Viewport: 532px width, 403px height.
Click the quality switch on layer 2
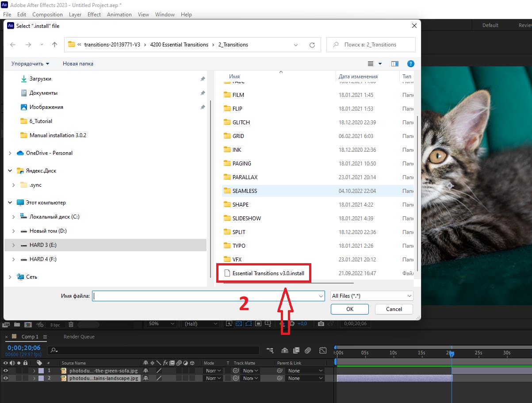[x=159, y=378]
